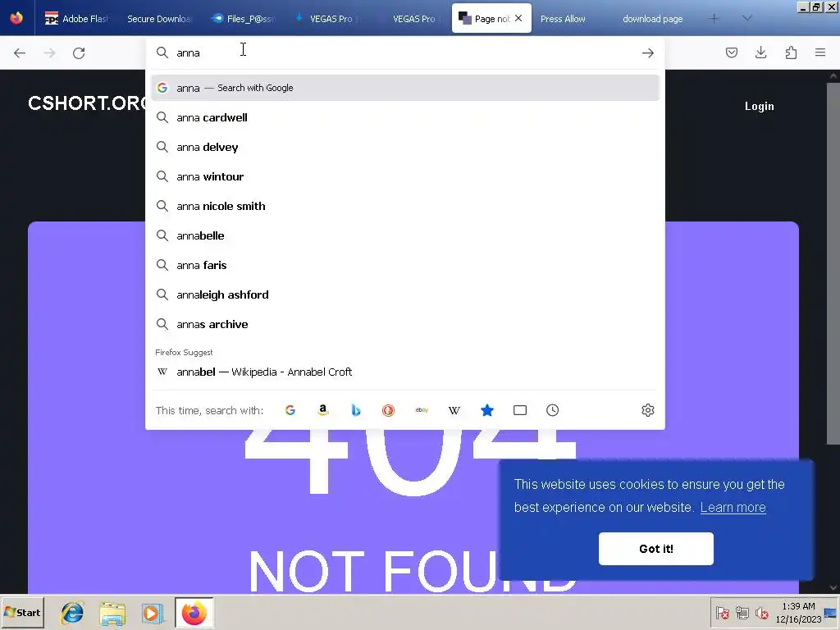Open the Firefox application menu
Screen dimensions: 840x630
coord(820,52)
